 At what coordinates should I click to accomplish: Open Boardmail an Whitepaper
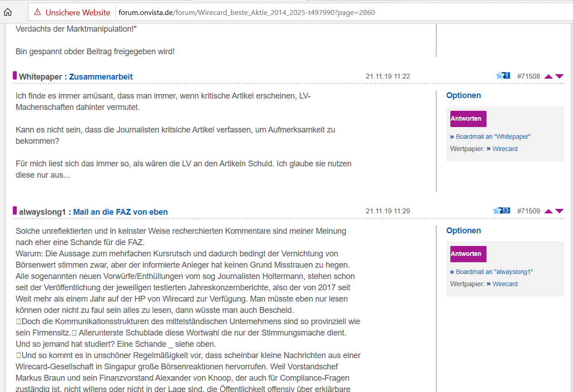493,136
